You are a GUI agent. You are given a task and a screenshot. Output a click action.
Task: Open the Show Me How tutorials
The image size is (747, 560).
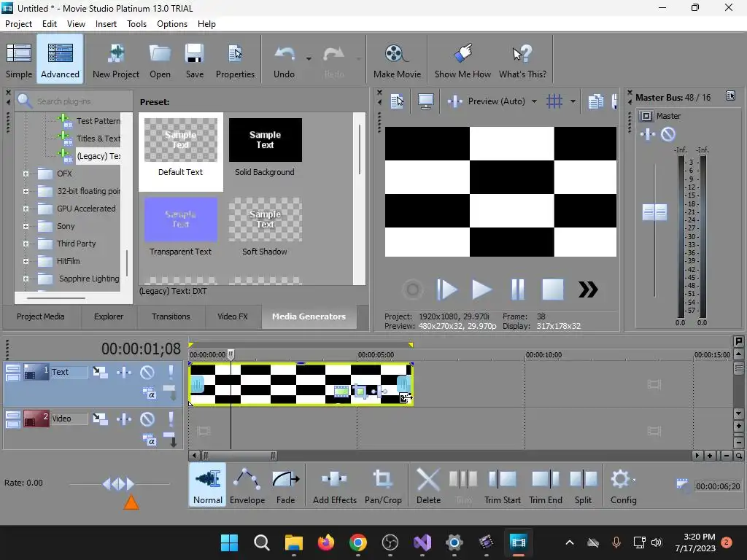coord(462,61)
